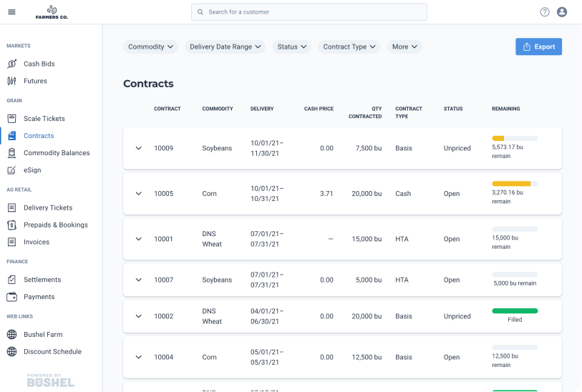Click the Export button

click(x=538, y=46)
